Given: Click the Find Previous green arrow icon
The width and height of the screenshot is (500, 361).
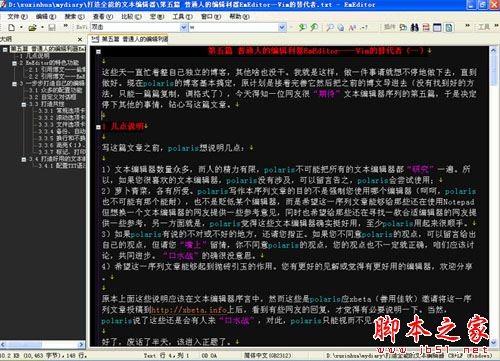Looking at the screenshot, I should click(314, 27).
